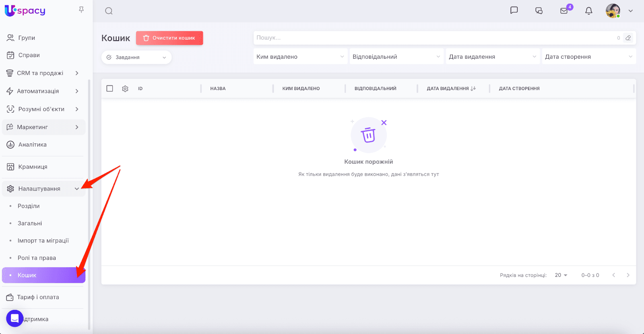Open the chat bubble icon in header
The width and height of the screenshot is (644, 334).
514,10
